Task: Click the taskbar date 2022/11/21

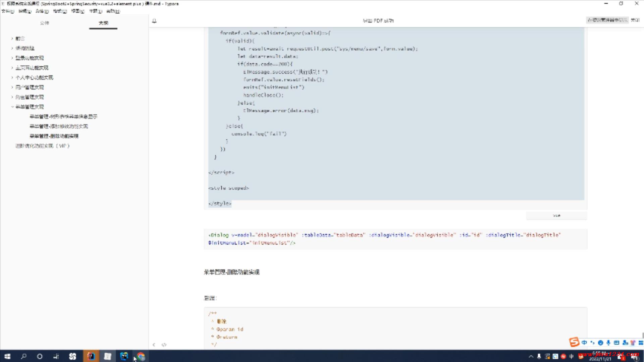Action: click(x=600, y=359)
